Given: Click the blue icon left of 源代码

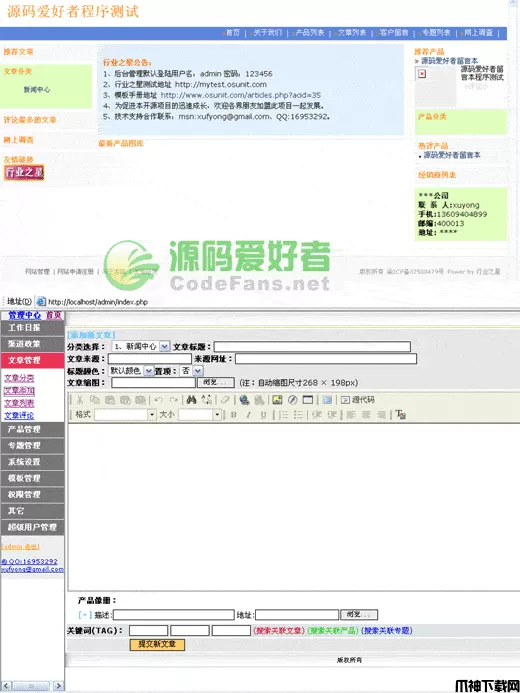Looking at the screenshot, I should 327,400.
